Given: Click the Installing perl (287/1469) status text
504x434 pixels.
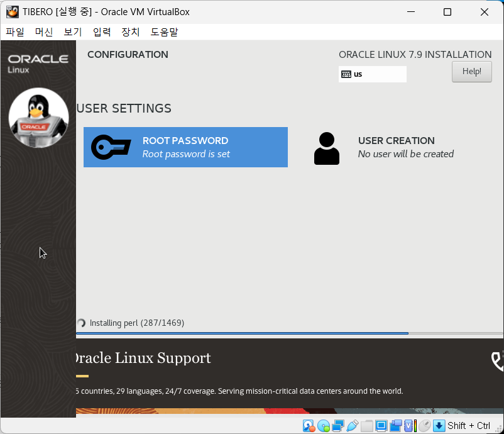Looking at the screenshot, I should pos(137,323).
